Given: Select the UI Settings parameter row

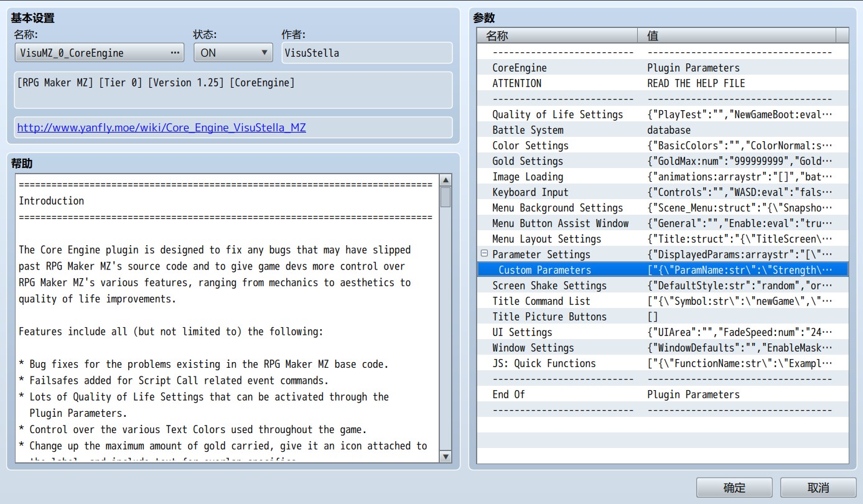Looking at the screenshot, I should coord(663,332).
